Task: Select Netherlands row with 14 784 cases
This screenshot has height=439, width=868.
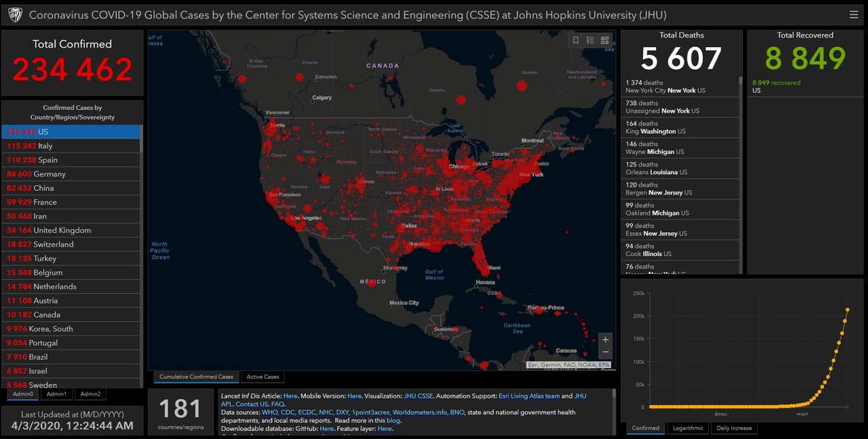Action: tap(71, 287)
